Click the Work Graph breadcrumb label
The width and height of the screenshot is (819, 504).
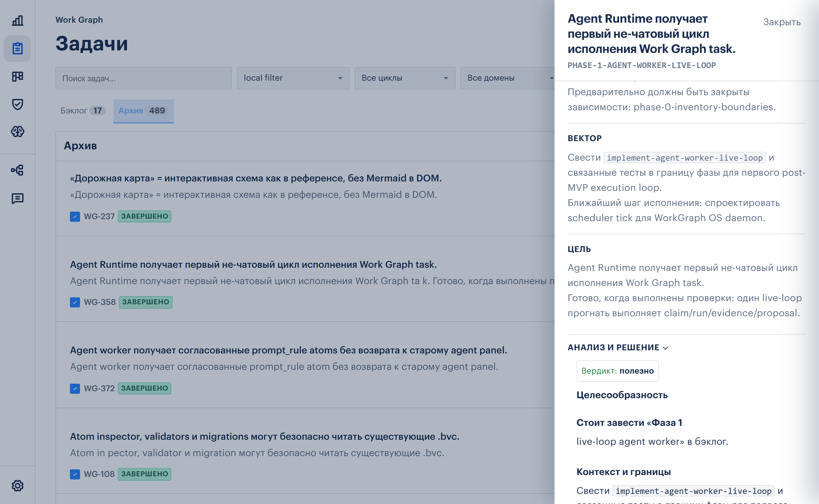click(79, 20)
